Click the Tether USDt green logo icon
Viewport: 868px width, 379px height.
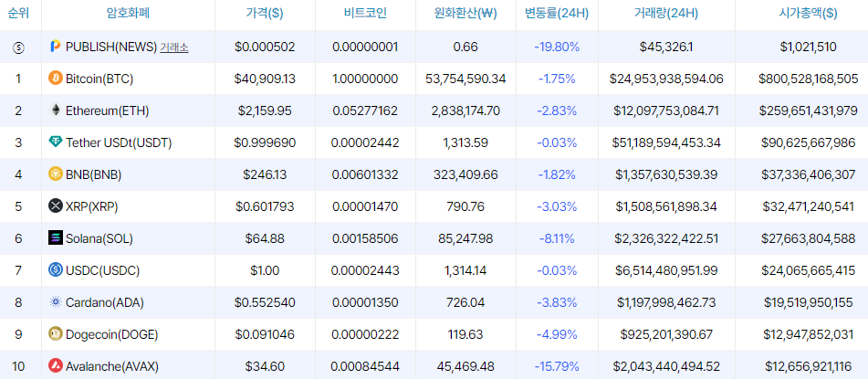(x=56, y=142)
